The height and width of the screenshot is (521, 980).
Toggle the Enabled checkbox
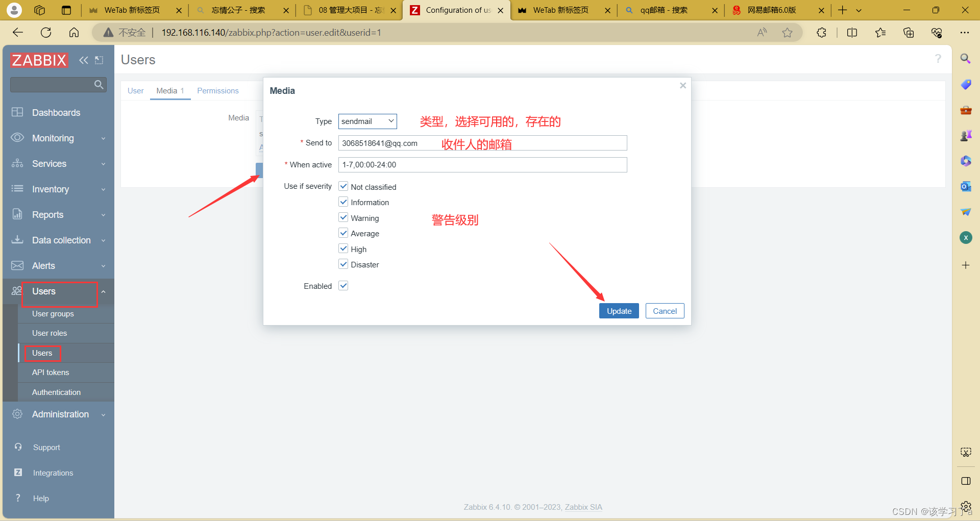click(344, 286)
